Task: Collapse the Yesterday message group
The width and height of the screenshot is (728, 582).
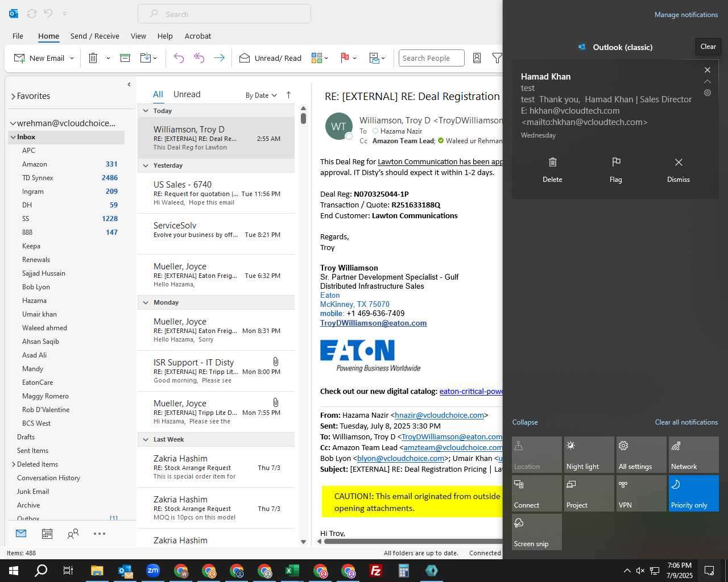Action: [146, 165]
